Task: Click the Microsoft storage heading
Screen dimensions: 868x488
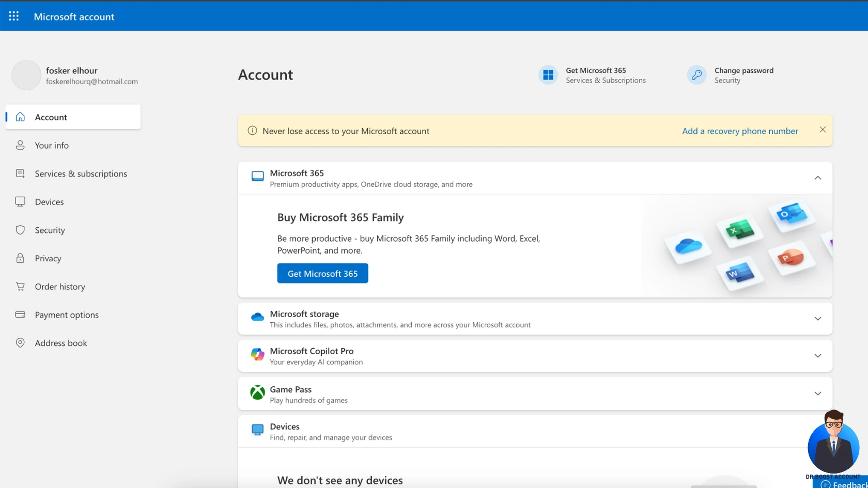Action: [x=304, y=313]
